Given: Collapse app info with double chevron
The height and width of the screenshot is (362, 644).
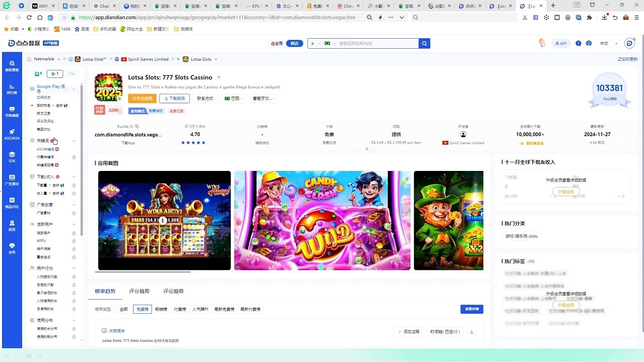Looking at the screenshot, I should 367,149.
